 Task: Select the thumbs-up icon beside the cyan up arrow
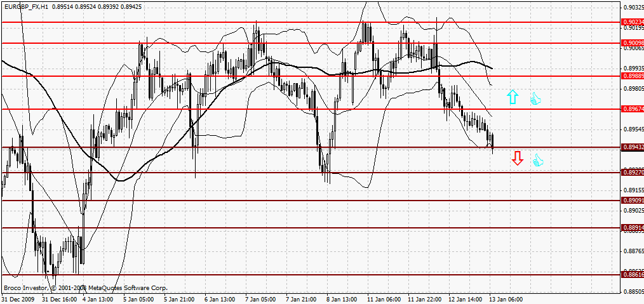pos(535,98)
